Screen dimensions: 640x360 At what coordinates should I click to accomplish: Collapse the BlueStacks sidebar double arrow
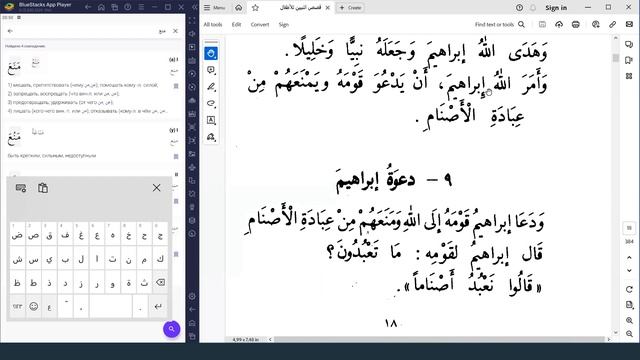point(194,7)
